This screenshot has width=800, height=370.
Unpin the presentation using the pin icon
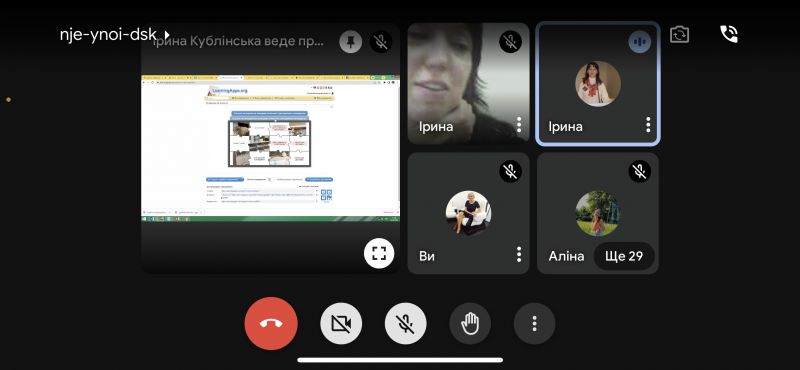(351, 42)
